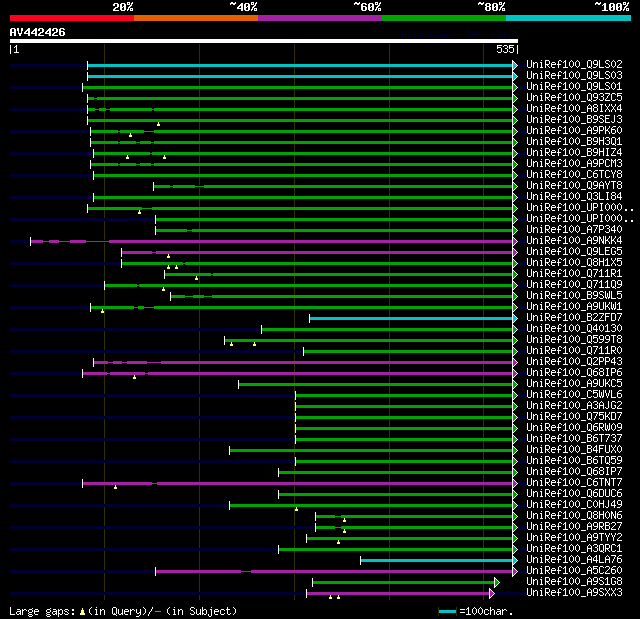Screen dimensions: 640x619
Task: Click the UniRef100_A9TYY2 label
Action: pyautogui.click(x=574, y=538)
